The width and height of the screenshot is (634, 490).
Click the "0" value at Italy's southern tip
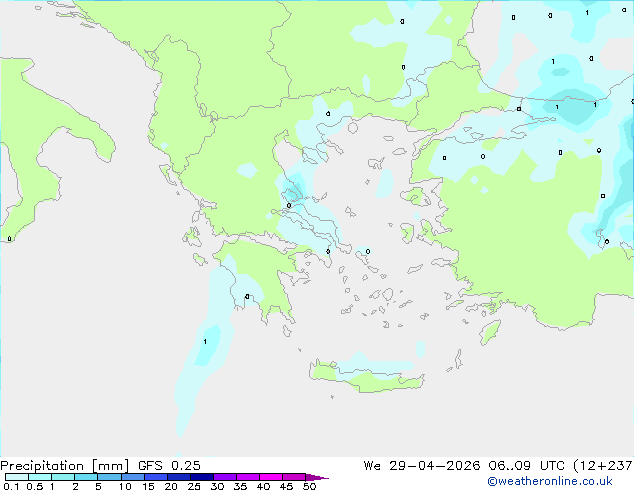[x=9, y=239]
